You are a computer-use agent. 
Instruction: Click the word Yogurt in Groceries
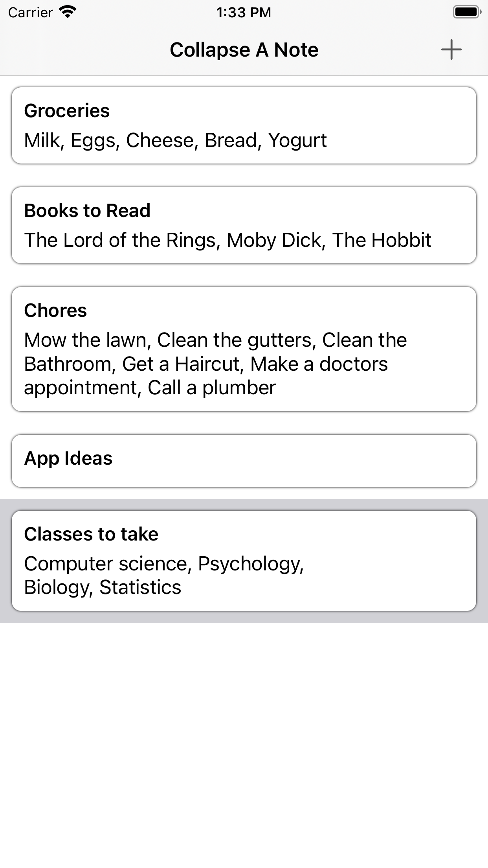[x=297, y=140]
